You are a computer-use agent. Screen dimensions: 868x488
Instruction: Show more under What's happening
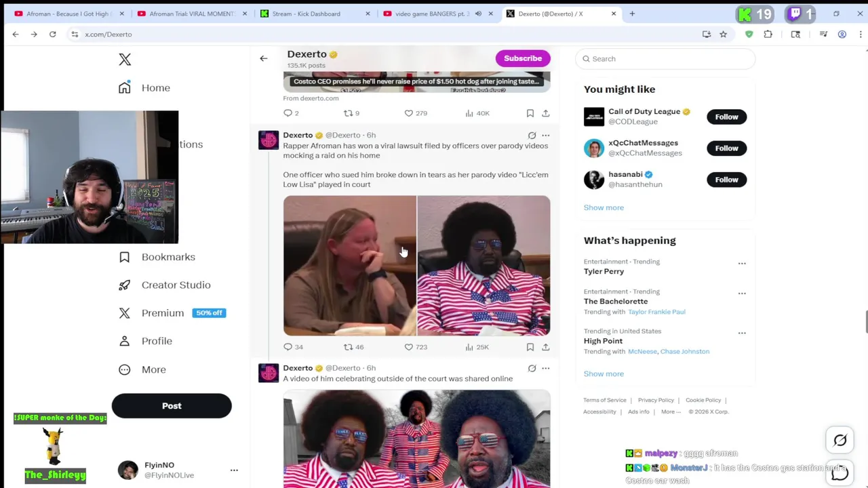[604, 373]
